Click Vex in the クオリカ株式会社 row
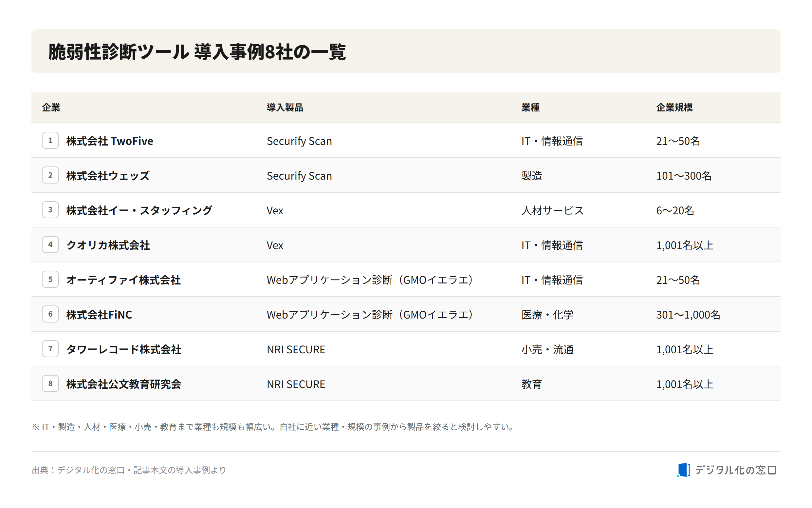Viewport: 812px width, 508px height. [x=275, y=245]
